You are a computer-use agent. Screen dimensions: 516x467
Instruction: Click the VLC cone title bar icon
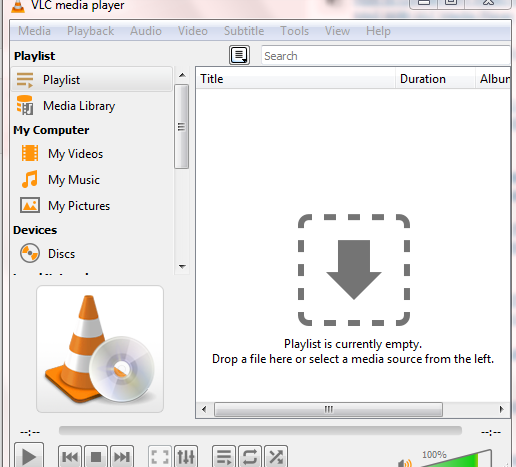point(18,6)
